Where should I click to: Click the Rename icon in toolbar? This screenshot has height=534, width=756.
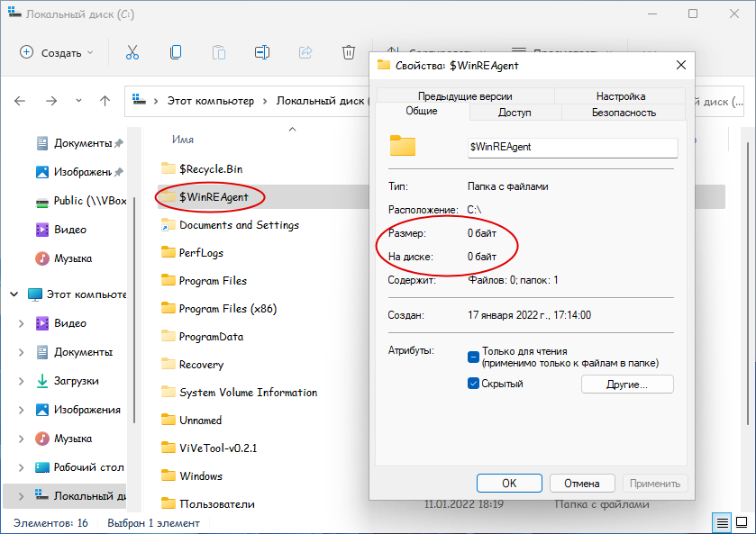coord(262,52)
